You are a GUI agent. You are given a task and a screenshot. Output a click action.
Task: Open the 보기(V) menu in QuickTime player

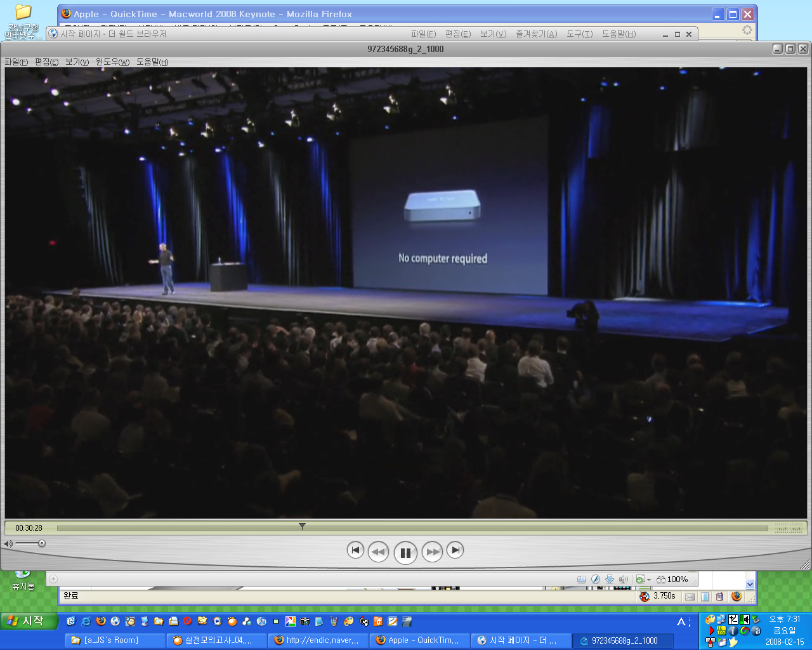pos(77,62)
